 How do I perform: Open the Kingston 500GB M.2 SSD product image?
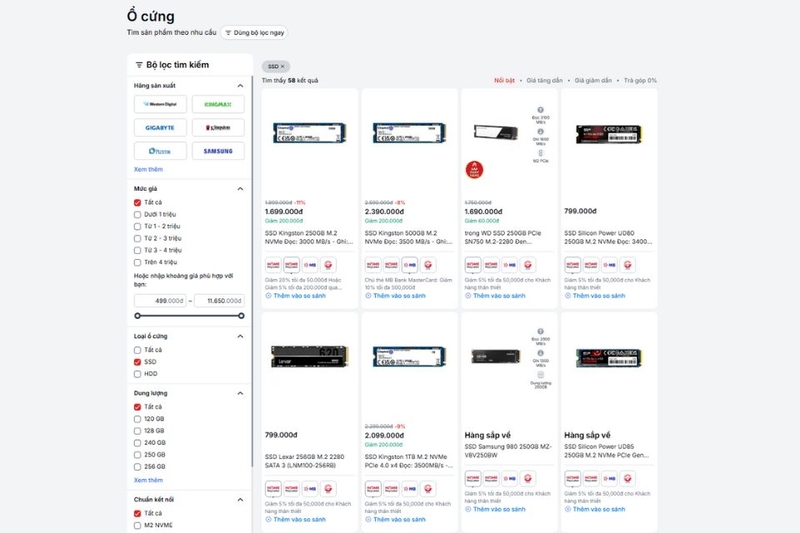pyautogui.click(x=409, y=133)
